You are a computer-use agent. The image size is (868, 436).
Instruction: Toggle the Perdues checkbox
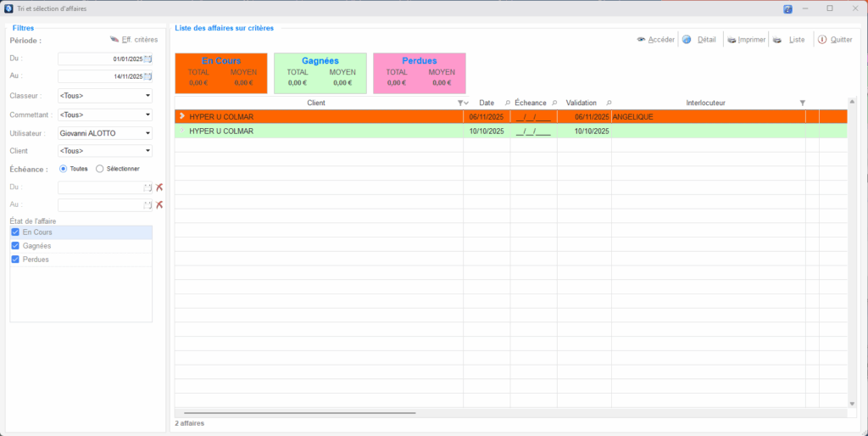(15, 259)
